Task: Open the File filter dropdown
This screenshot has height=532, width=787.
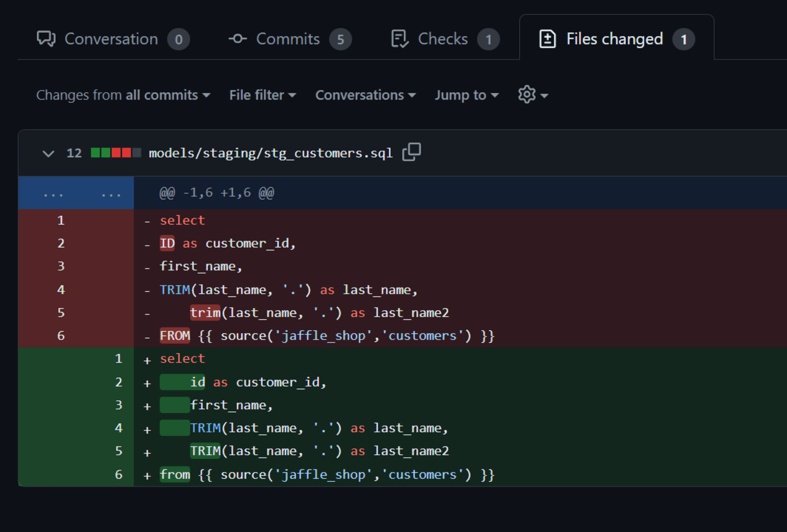Action: [261, 94]
